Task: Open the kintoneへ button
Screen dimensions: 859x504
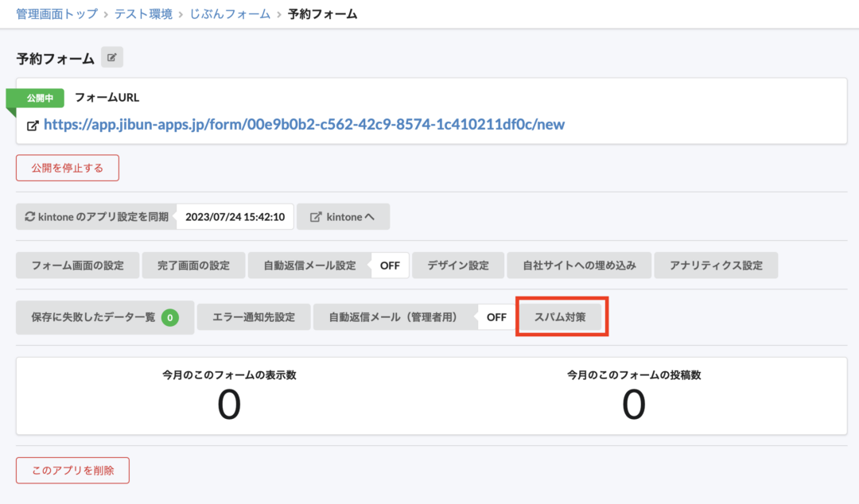Action: 343,217
